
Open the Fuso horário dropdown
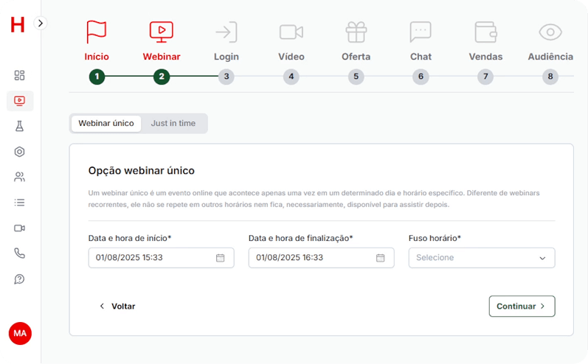click(481, 258)
